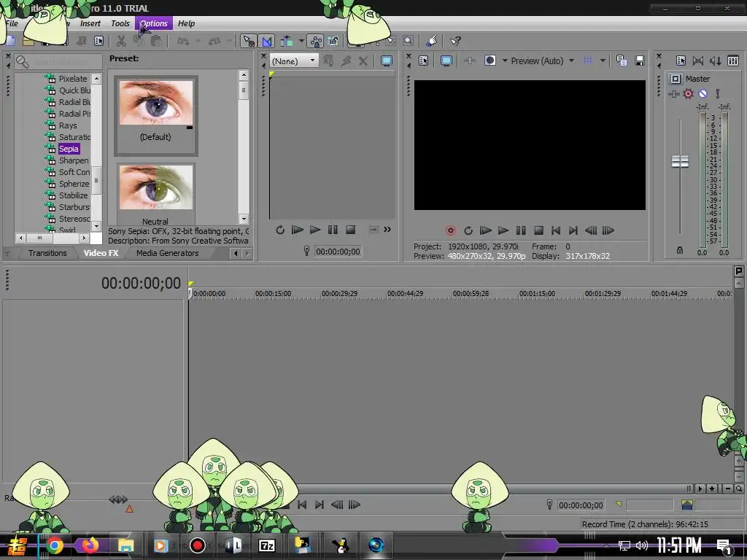Click the Cut scissors icon in toolbar
This screenshot has width=747, height=560.
tap(122, 41)
